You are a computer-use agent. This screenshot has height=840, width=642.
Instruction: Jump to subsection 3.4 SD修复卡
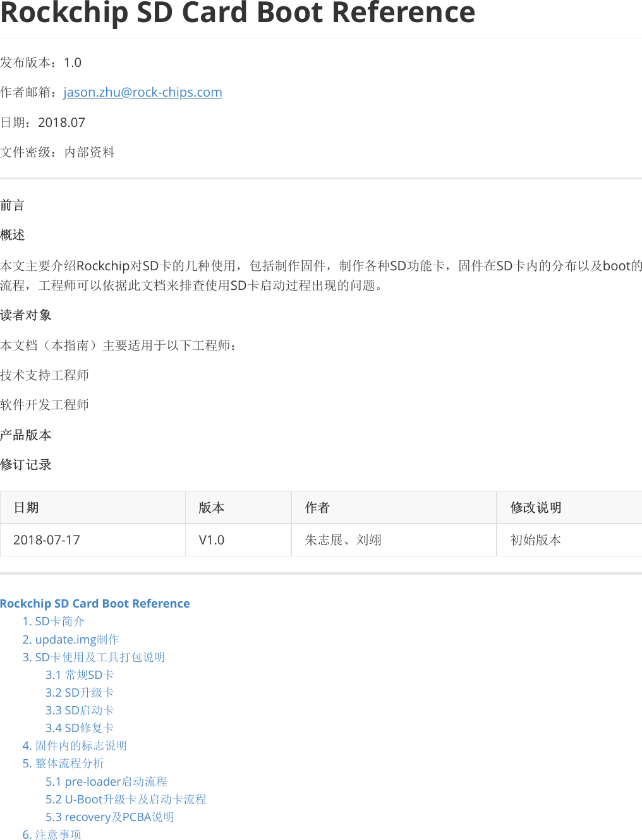pyautogui.click(x=80, y=728)
